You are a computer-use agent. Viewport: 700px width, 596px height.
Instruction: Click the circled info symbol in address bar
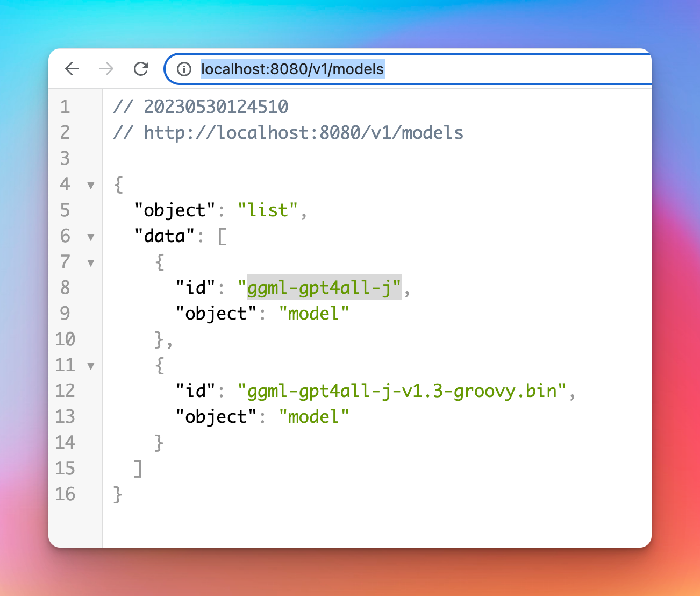[x=184, y=69]
